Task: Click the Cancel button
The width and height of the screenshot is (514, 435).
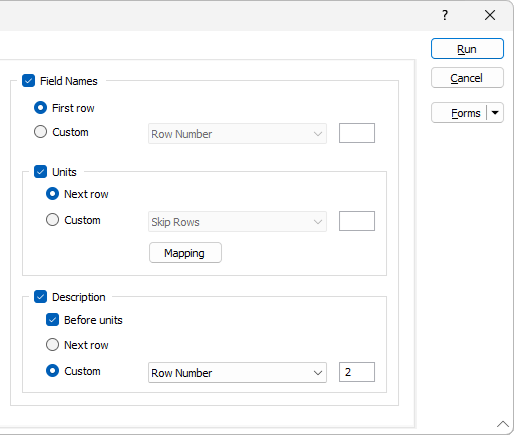Action: tap(467, 78)
